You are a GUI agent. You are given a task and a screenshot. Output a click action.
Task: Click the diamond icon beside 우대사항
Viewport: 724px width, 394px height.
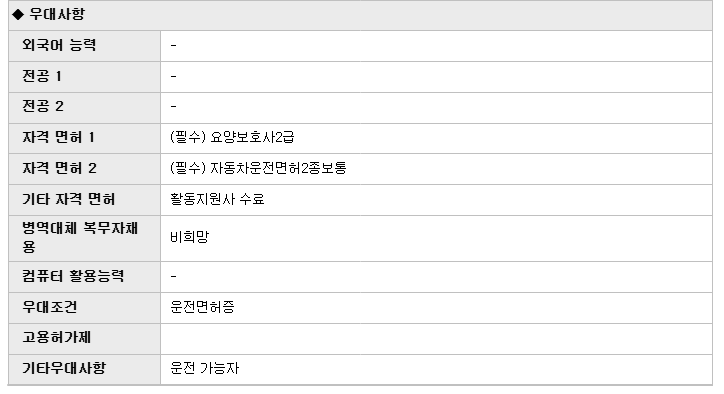[18, 15]
